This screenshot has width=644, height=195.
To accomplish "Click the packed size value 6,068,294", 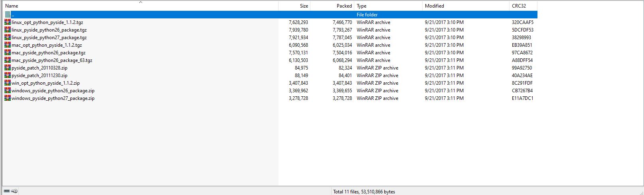I will pos(342,60).
